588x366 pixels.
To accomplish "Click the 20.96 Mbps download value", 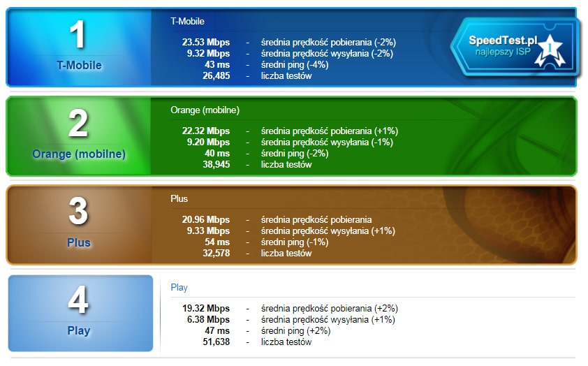I will (x=206, y=220).
